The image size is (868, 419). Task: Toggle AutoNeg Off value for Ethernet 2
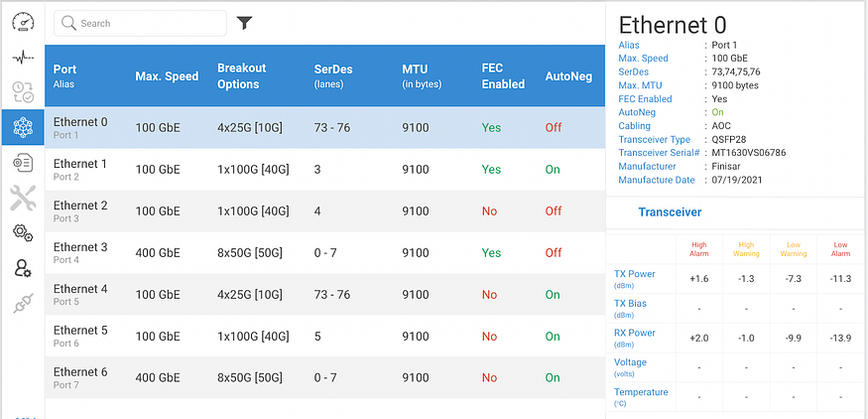point(553,211)
